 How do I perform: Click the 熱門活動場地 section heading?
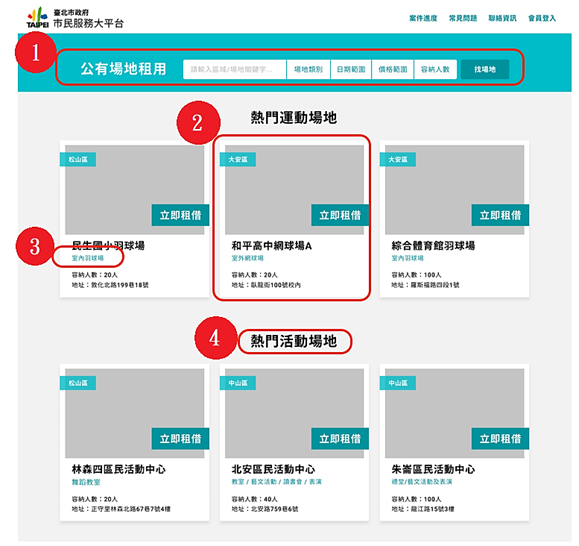pyautogui.click(x=294, y=341)
